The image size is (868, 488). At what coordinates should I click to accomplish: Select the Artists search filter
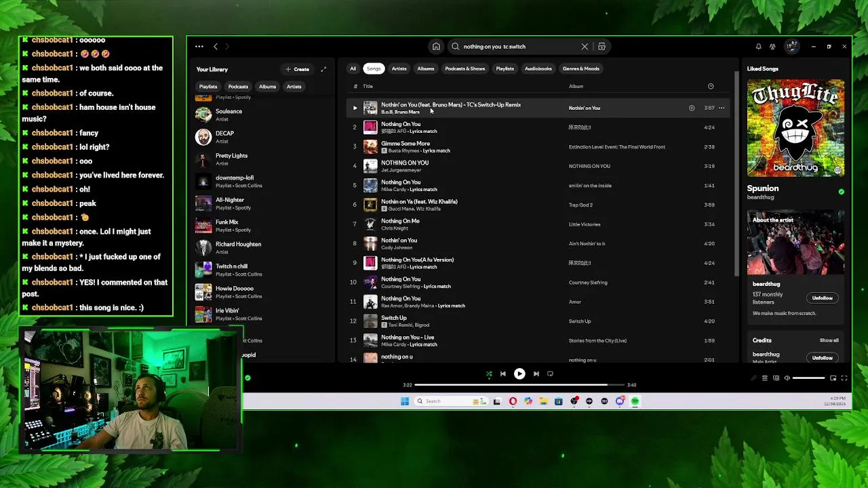(399, 68)
